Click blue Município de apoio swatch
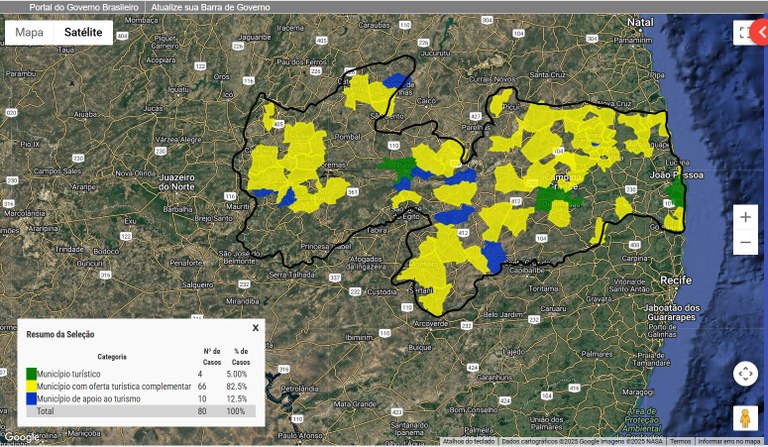The image size is (768, 447). click(31, 399)
